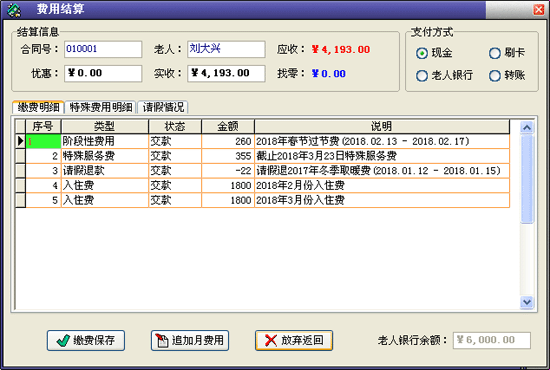The width and height of the screenshot is (550, 370).
Task: Click 找零 amount ¥0.00
Action: coord(329,74)
